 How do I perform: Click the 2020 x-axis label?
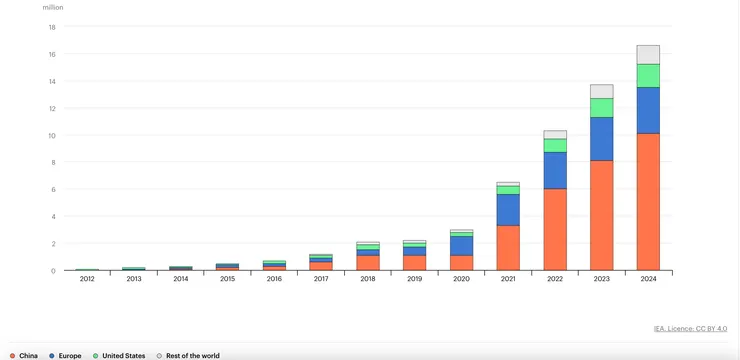[x=462, y=279]
